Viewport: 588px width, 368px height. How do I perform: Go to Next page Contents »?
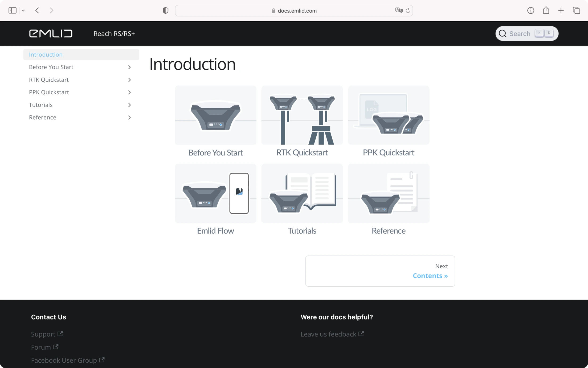(x=380, y=271)
